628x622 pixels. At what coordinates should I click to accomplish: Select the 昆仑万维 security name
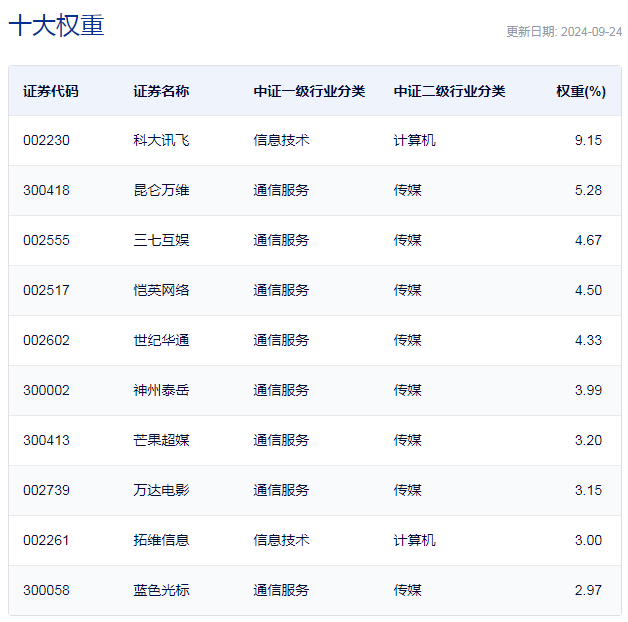click(x=161, y=190)
